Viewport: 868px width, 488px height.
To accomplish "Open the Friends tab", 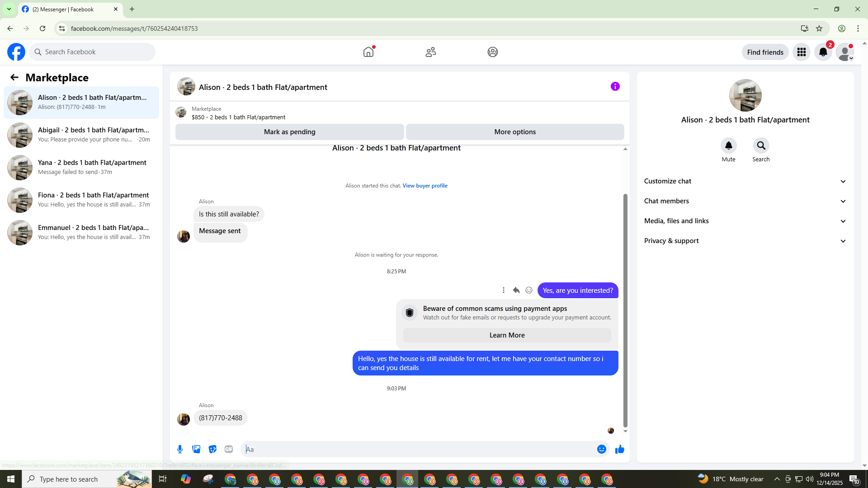I will point(430,52).
